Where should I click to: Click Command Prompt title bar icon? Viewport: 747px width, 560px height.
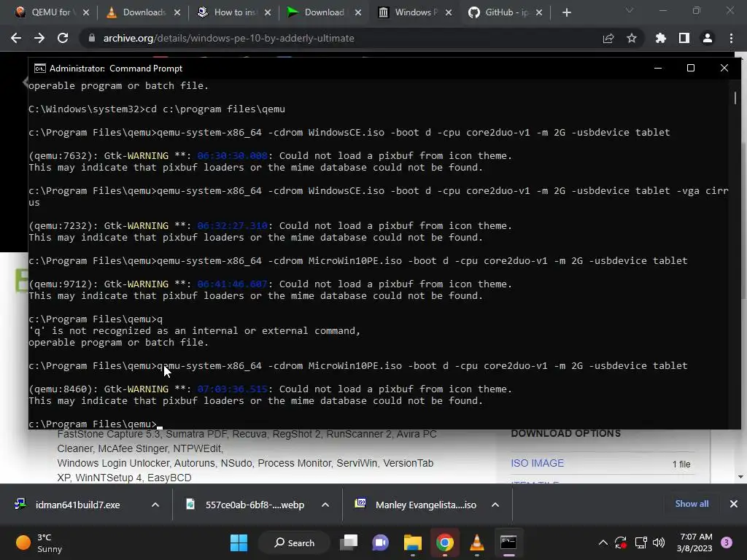[39, 69]
